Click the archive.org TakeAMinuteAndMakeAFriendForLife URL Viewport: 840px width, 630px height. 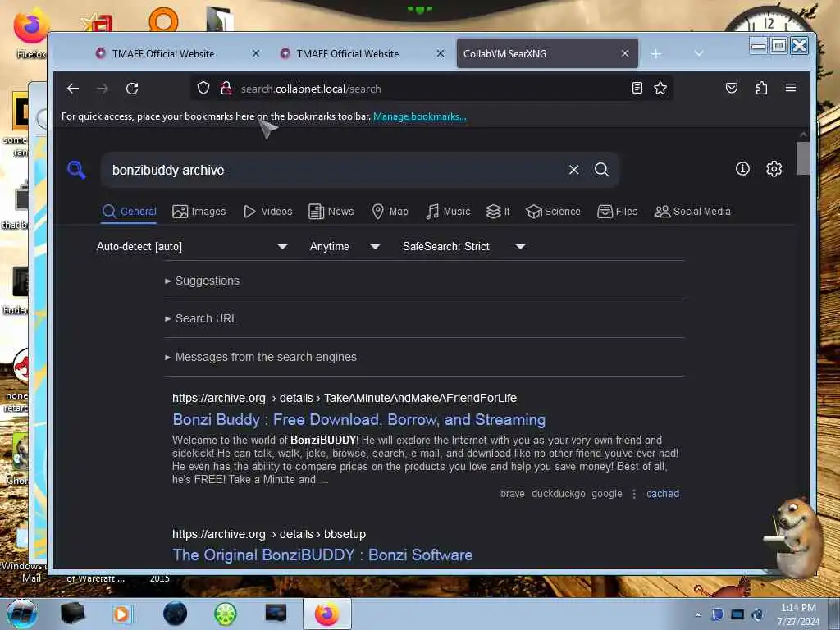(x=345, y=398)
